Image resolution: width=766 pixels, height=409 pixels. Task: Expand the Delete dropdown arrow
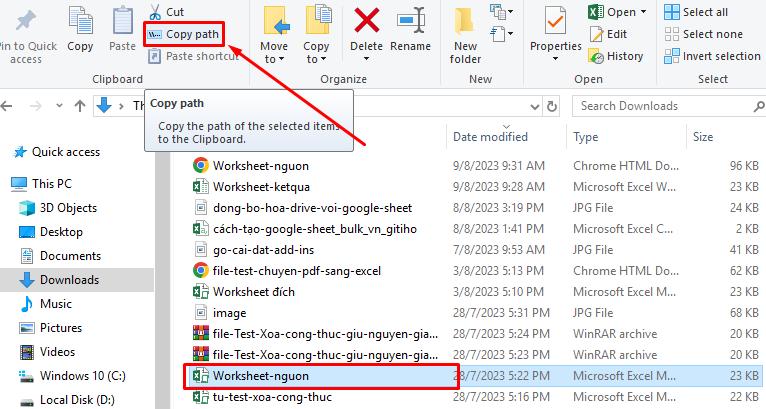366,59
